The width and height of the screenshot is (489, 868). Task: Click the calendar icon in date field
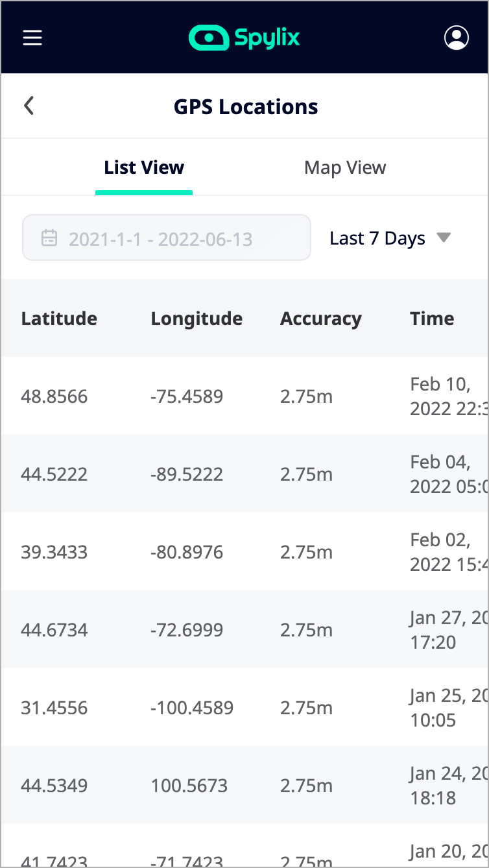pos(49,238)
